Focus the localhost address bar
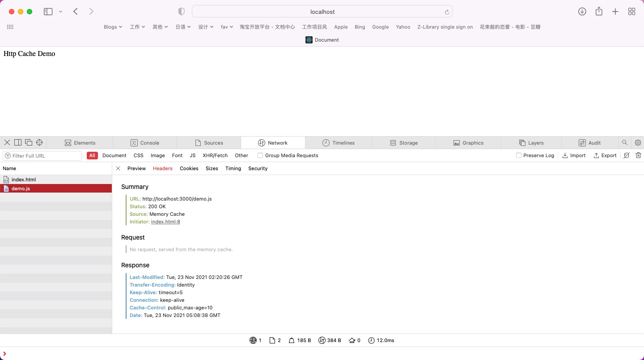The width and height of the screenshot is (644, 360). point(322,12)
